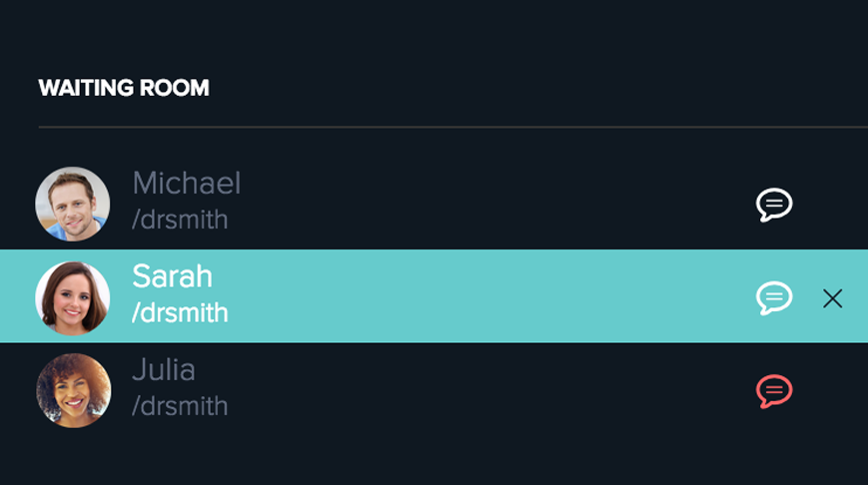Click Sarah's profile photo
This screenshot has height=485, width=868.
(x=73, y=297)
